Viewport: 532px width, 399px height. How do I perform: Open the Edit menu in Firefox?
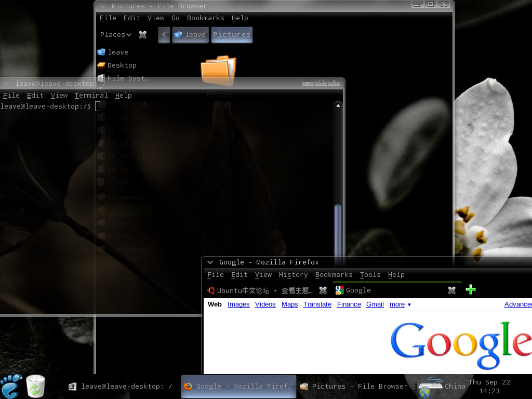tap(239, 274)
